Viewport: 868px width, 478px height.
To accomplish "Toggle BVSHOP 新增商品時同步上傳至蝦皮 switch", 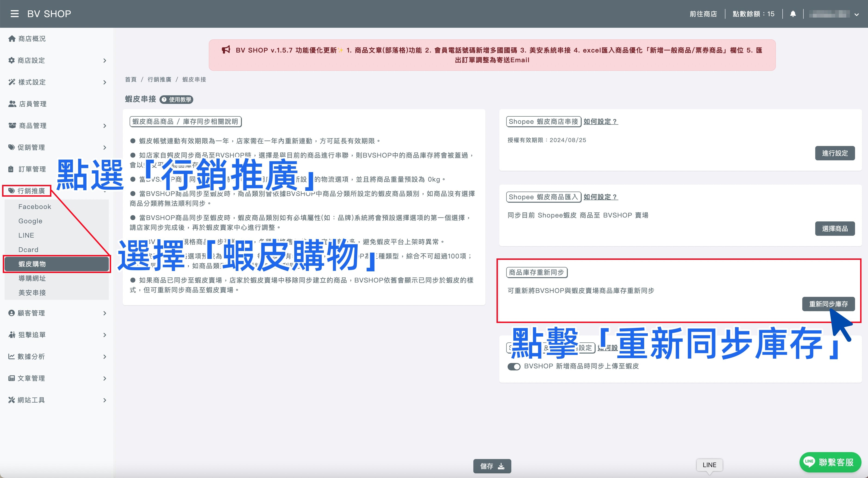I will (514, 366).
